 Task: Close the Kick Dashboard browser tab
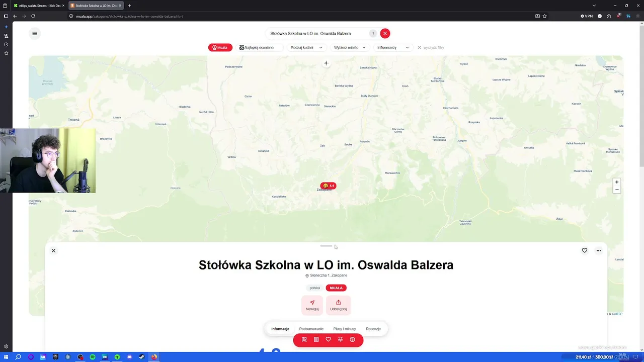pyautogui.click(x=63, y=6)
